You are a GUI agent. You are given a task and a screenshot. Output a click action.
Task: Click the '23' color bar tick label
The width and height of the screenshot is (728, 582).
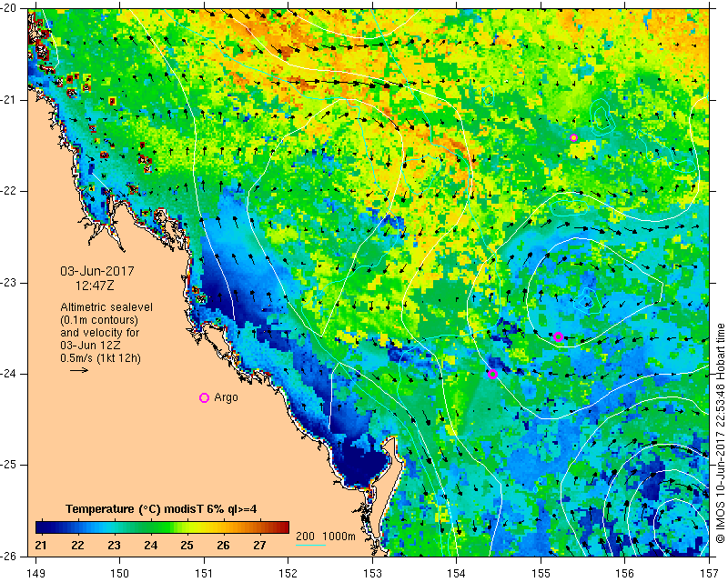tap(115, 545)
